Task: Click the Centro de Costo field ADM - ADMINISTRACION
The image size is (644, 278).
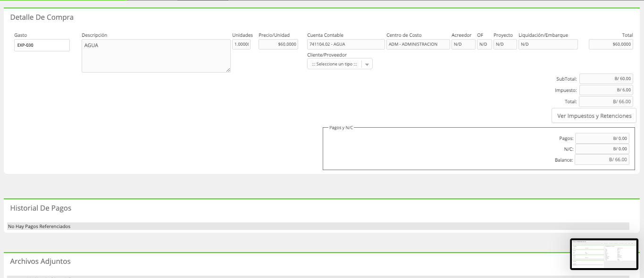Action: (418, 44)
